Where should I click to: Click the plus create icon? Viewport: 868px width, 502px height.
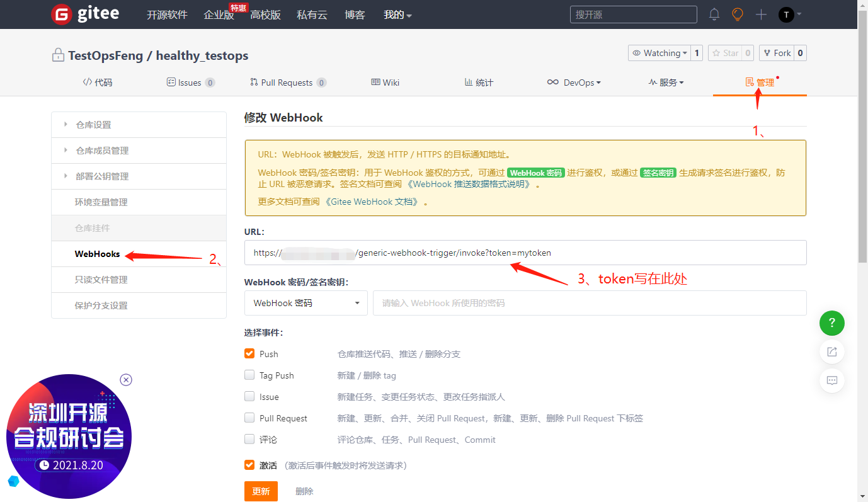[761, 14]
